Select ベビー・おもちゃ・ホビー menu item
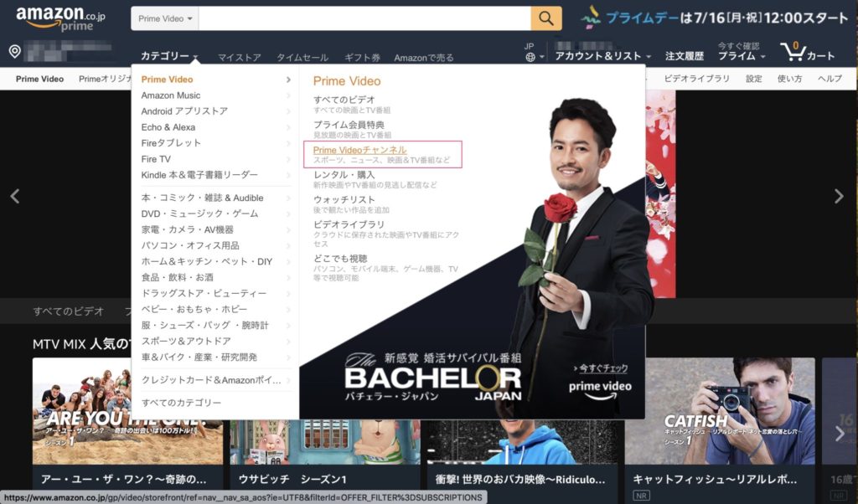858x504 pixels. pos(194,309)
